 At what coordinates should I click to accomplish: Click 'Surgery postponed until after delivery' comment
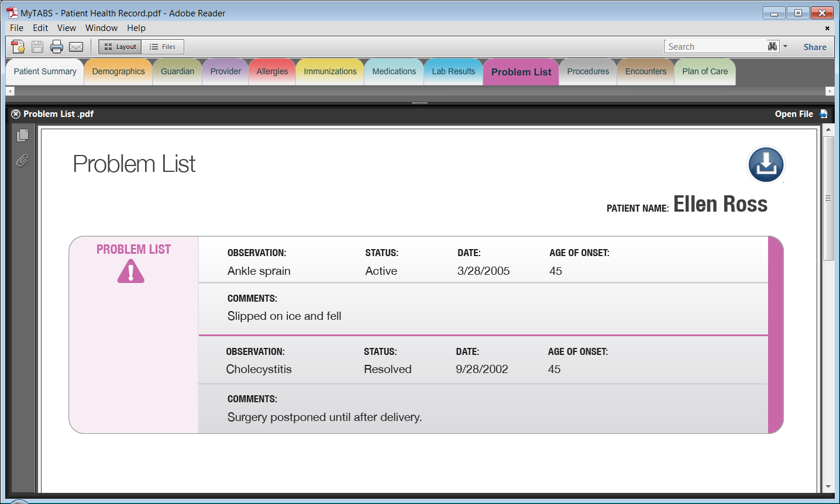click(x=325, y=417)
